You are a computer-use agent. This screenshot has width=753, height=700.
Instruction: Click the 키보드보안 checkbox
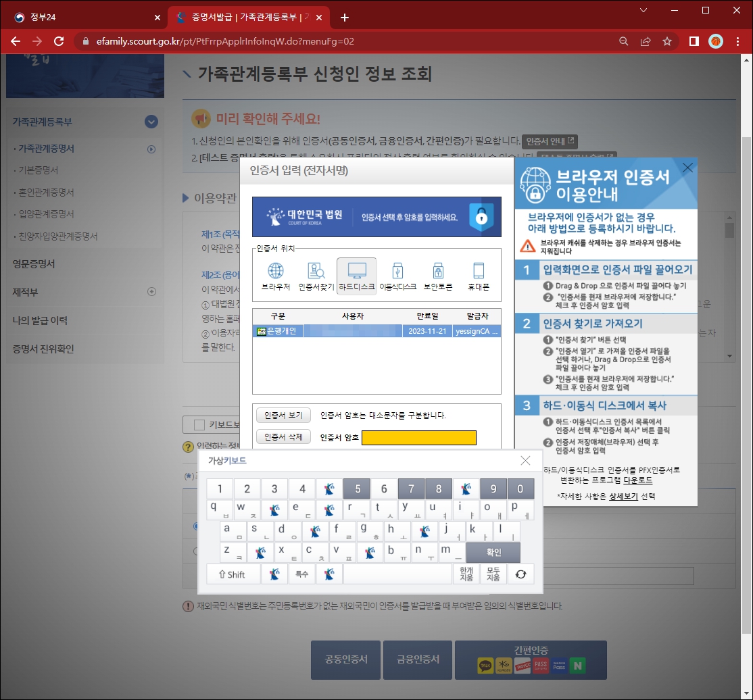pyautogui.click(x=199, y=425)
